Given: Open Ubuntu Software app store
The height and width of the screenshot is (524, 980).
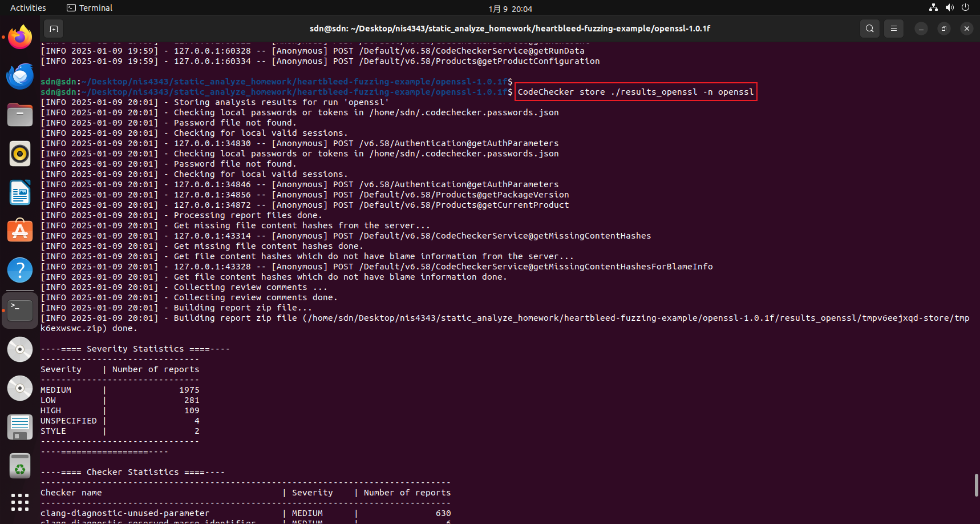Looking at the screenshot, I should click(20, 231).
